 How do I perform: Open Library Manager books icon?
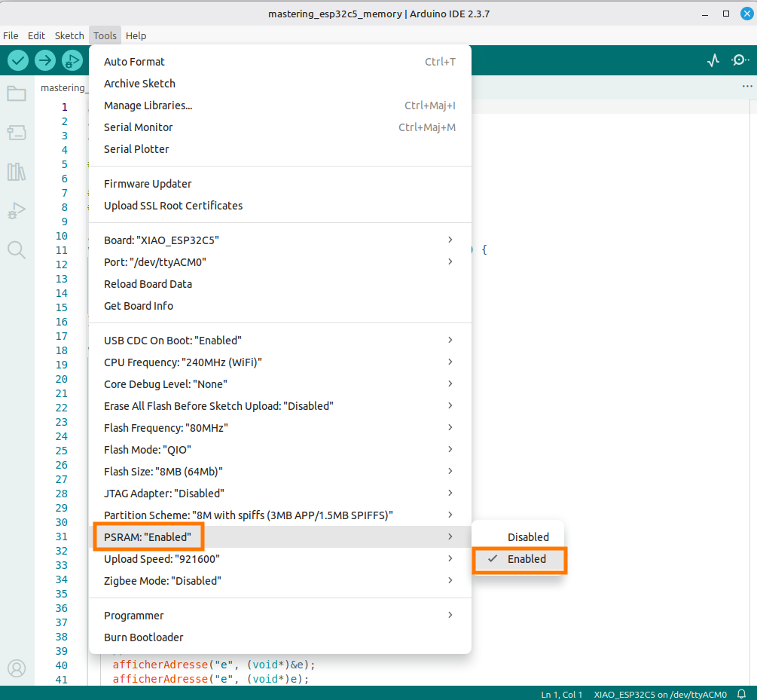(17, 172)
